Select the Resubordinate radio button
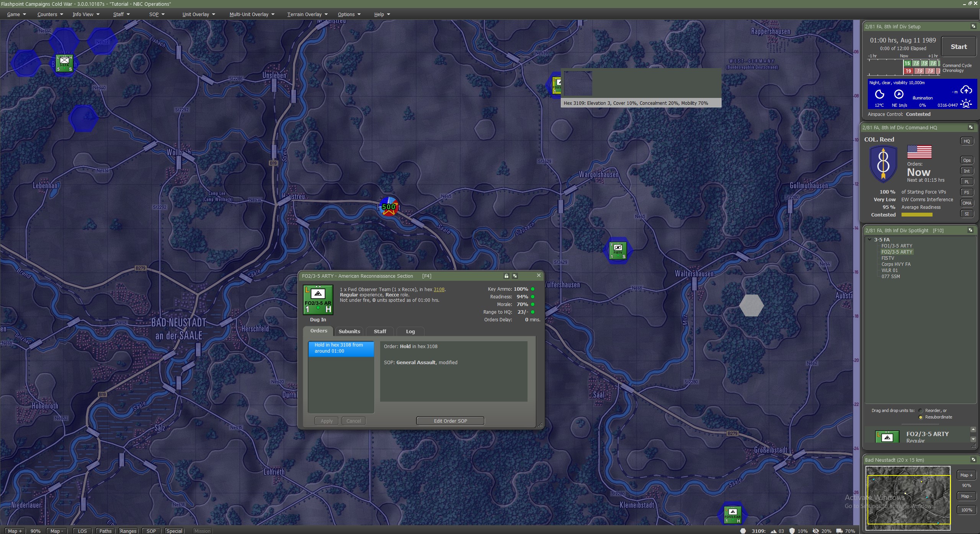980x534 pixels. click(x=921, y=417)
